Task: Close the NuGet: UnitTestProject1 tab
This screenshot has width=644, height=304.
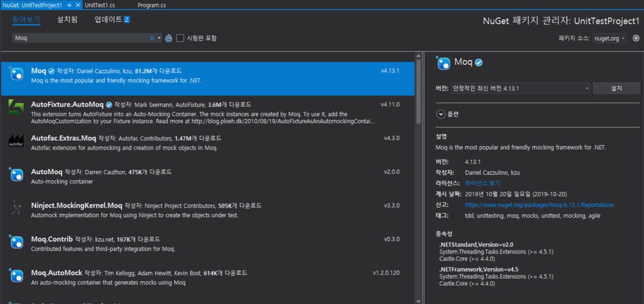Action: coord(78,5)
